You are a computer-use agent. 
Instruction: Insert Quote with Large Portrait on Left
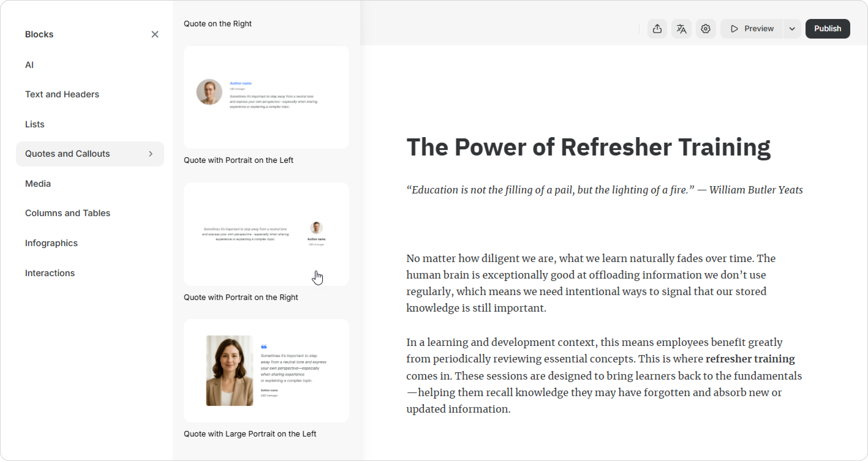[266, 370]
